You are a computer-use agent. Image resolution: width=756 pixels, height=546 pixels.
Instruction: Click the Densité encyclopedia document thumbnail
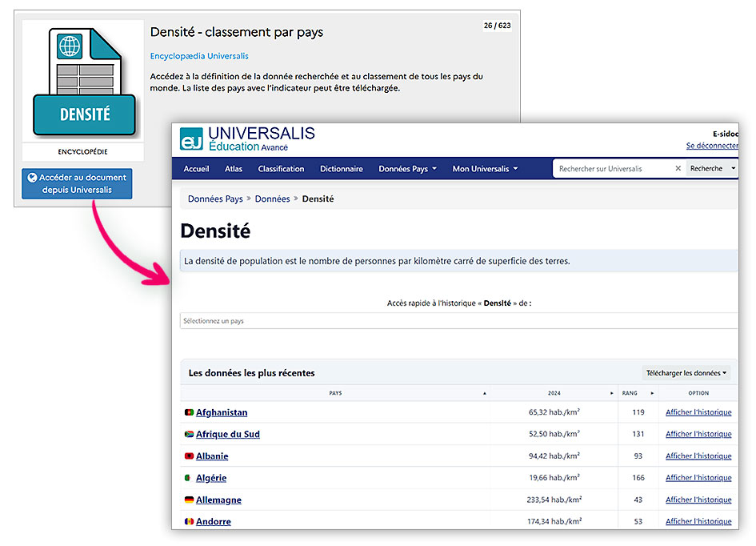[x=83, y=82]
